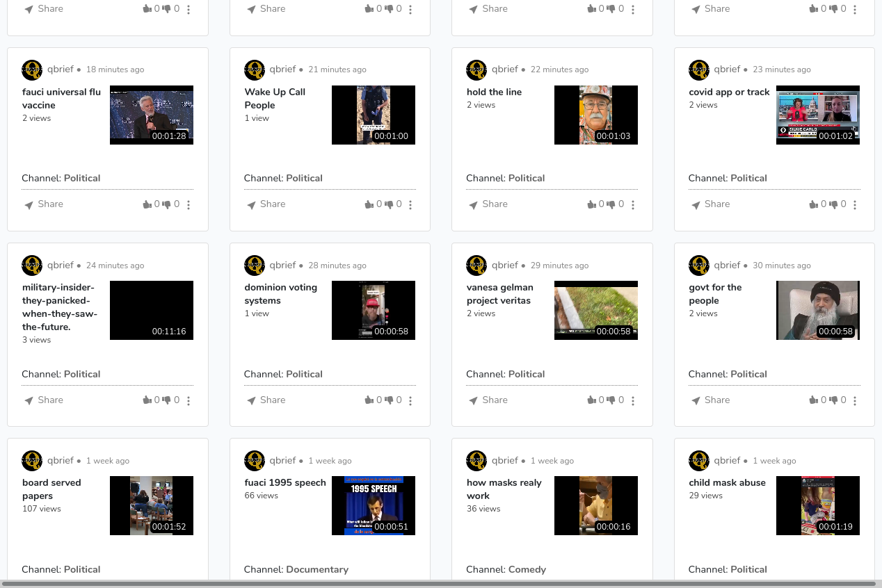Screen dimensions: 882x588
Task: Open qbrief username on 'Wake Up Call People' card
Action: pyautogui.click(x=282, y=70)
